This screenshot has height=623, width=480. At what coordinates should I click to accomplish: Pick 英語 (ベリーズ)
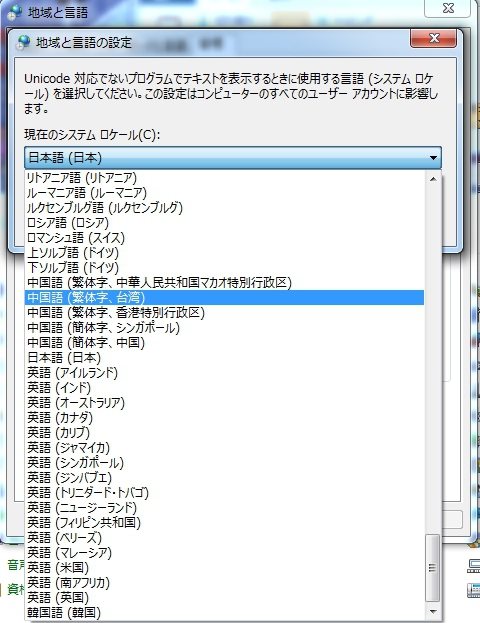click(224, 538)
